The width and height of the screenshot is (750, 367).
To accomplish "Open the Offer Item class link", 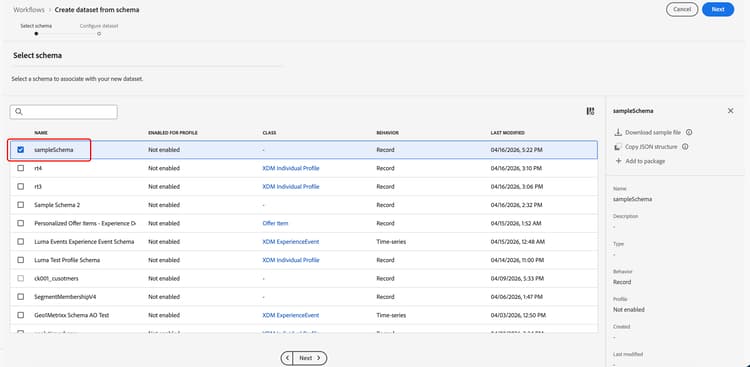I will tap(275, 223).
